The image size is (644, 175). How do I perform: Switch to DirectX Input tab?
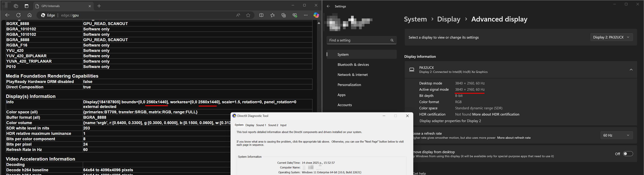click(x=283, y=125)
